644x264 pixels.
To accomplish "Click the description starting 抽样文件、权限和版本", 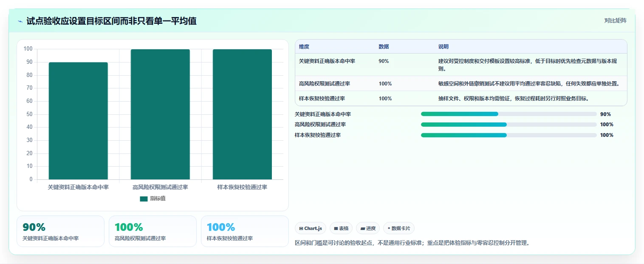I will (x=513, y=99).
